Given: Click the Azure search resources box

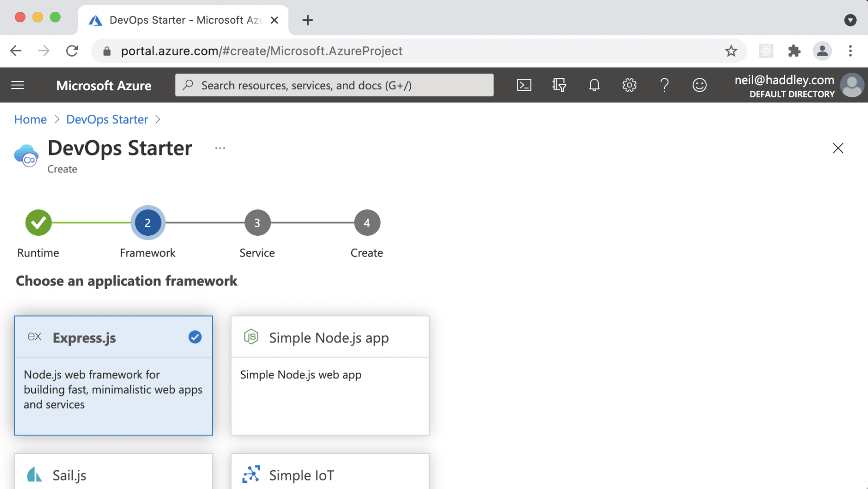Looking at the screenshot, I should pyautogui.click(x=334, y=85).
